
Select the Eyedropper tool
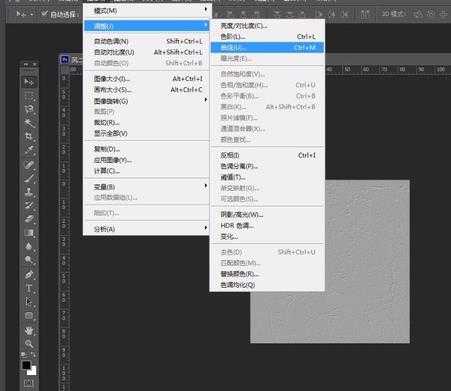tap(29, 150)
